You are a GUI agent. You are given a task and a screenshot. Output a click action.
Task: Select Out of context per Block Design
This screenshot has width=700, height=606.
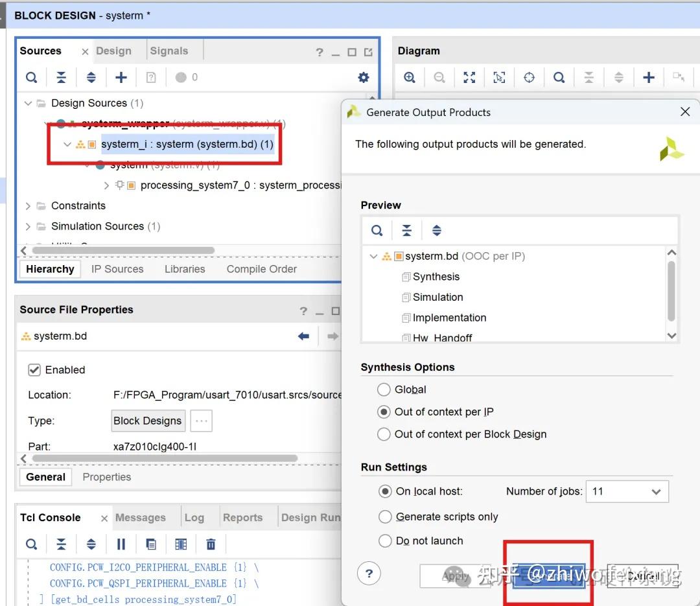click(x=384, y=434)
